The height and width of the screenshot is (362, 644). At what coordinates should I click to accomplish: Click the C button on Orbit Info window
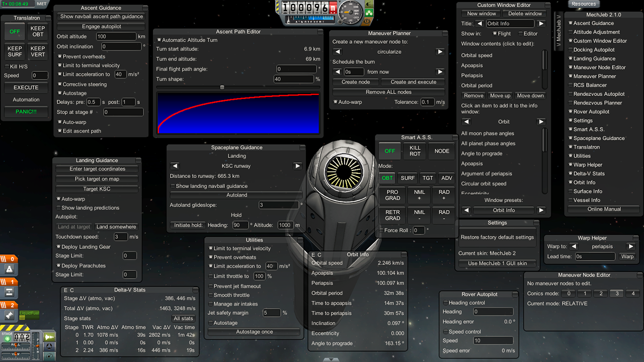click(x=319, y=255)
